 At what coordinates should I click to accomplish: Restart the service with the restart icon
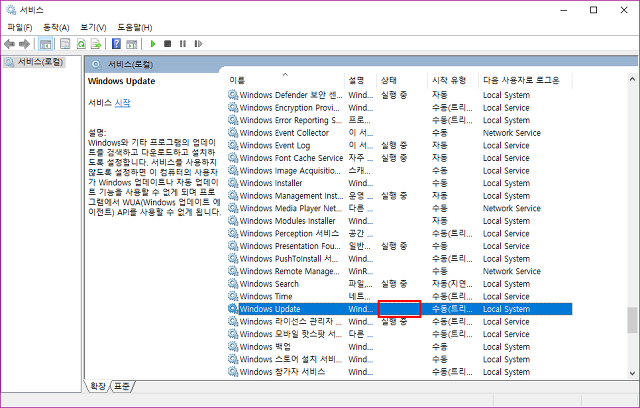198,44
